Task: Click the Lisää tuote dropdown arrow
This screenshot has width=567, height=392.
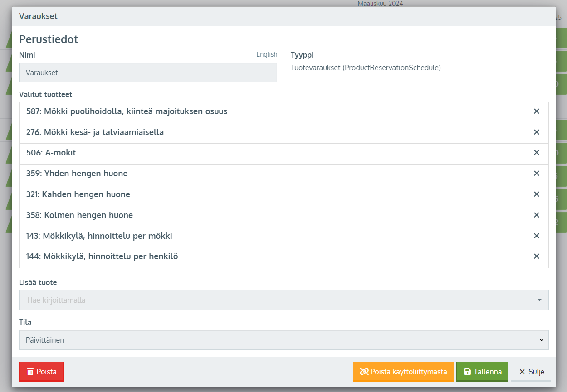Action: [539, 300]
